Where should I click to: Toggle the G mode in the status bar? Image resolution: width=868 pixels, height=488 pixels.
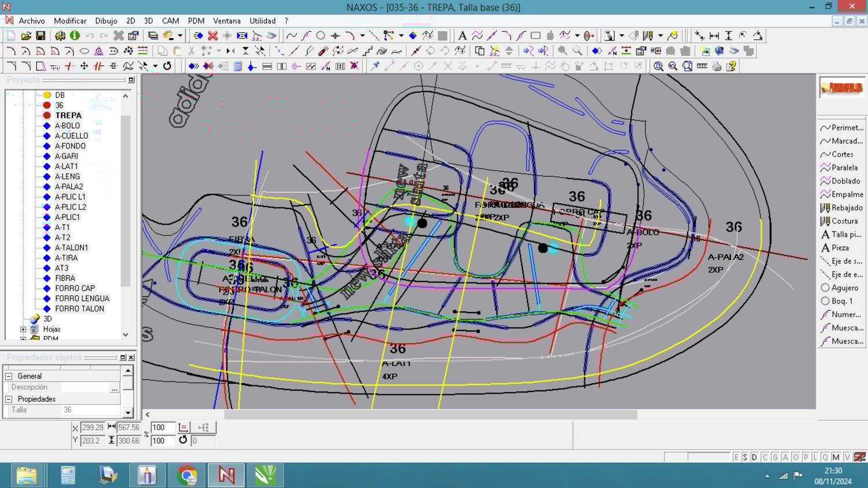click(775, 457)
